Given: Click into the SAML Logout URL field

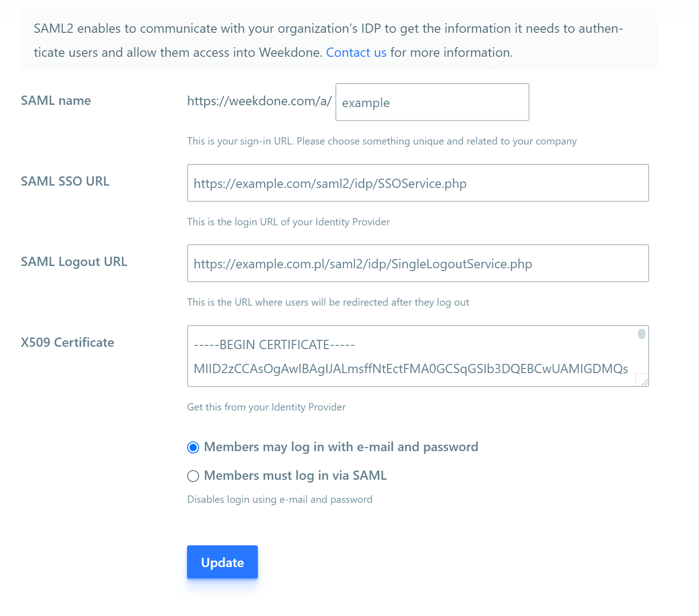Looking at the screenshot, I should click(x=418, y=264).
